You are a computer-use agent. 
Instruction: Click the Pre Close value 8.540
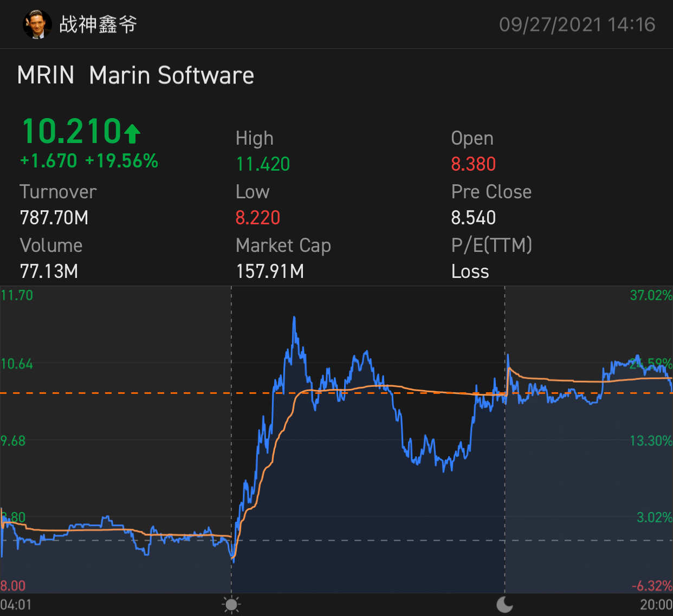tap(474, 217)
